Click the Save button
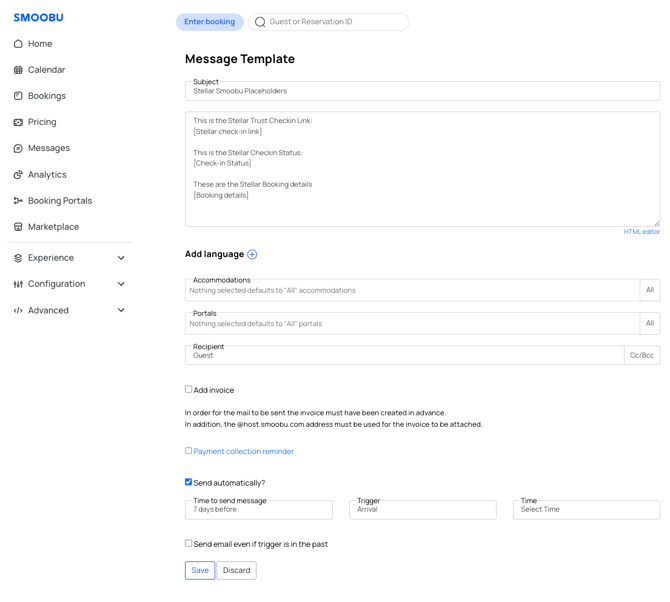Viewport: 670px width, 602px height. (x=200, y=570)
